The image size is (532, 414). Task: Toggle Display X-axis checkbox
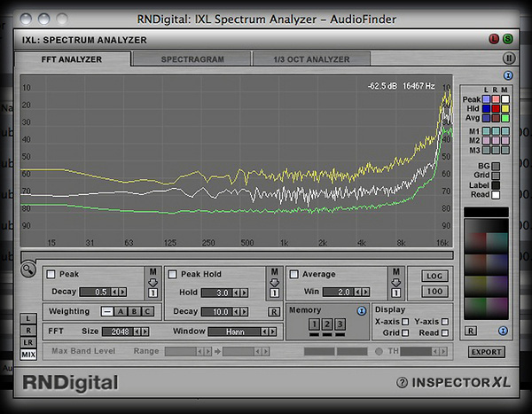[x=405, y=321]
